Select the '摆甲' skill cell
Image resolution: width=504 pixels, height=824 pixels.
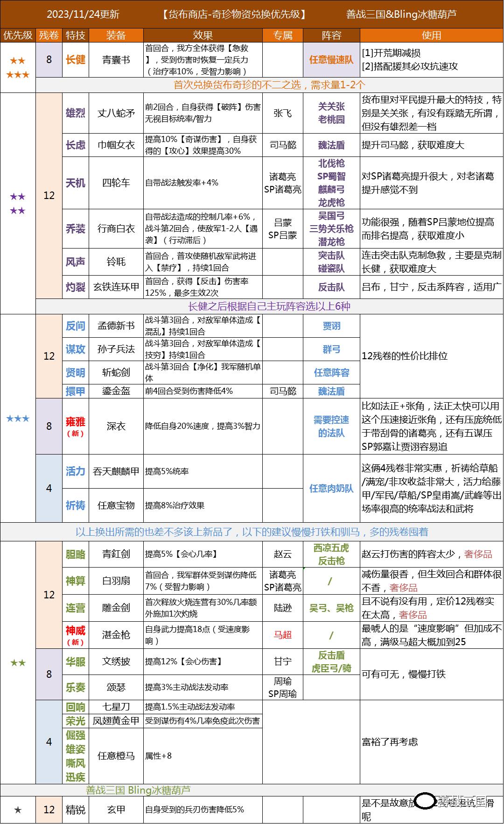tap(76, 391)
